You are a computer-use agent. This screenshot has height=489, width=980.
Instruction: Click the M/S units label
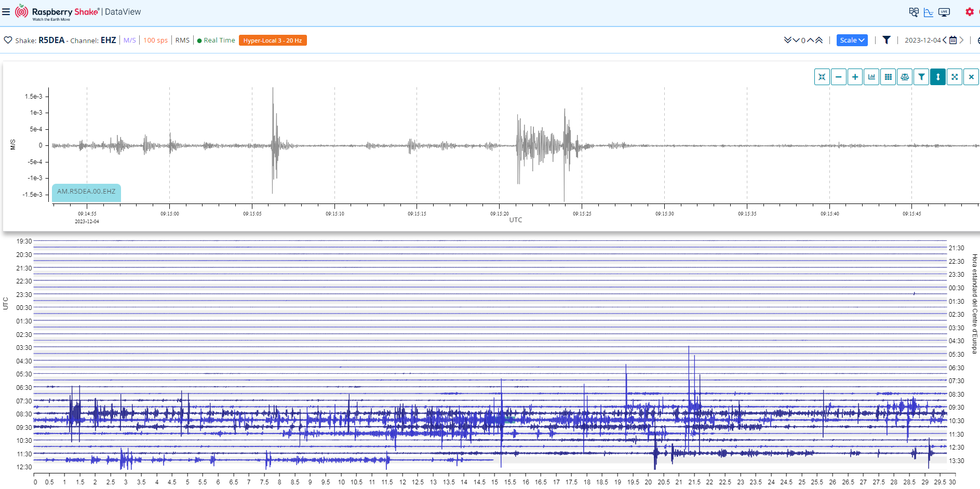point(129,40)
